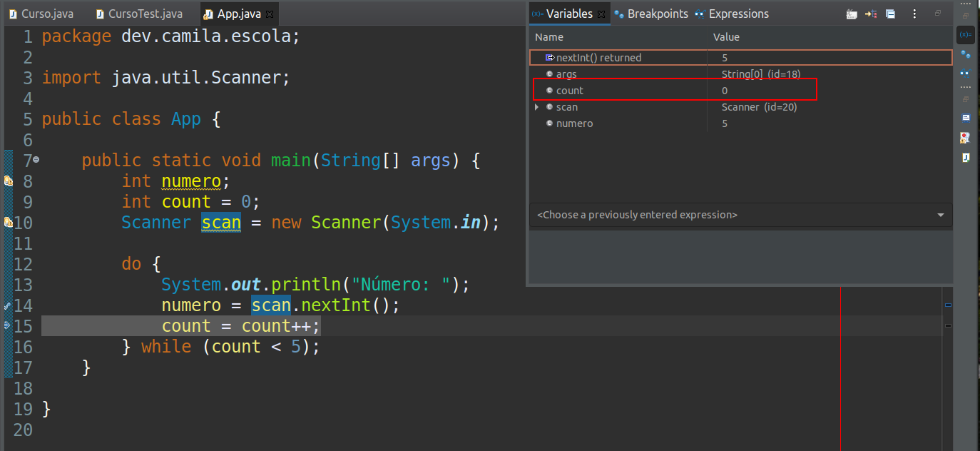This screenshot has width=980, height=451.
Task: Select the 'nextInt() returned' variable row
Action: tap(741, 58)
